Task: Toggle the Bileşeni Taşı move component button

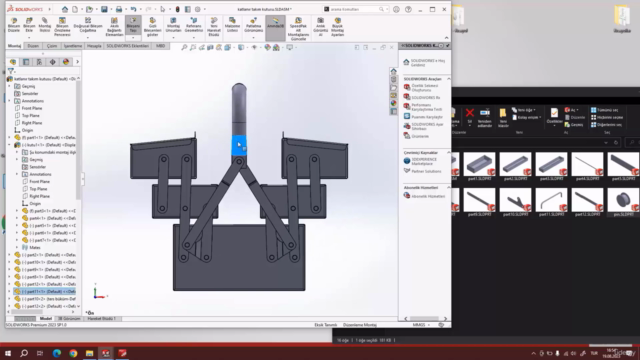Action: [x=133, y=26]
